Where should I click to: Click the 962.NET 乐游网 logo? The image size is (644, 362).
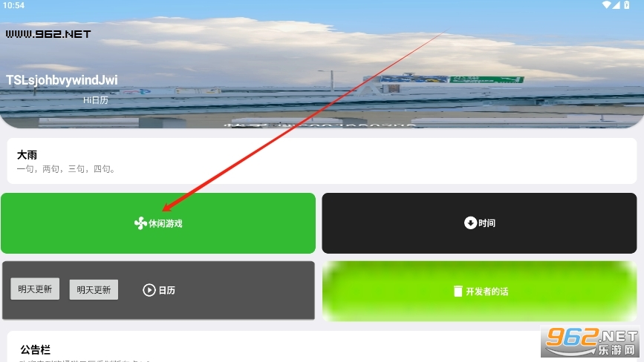[591, 341]
